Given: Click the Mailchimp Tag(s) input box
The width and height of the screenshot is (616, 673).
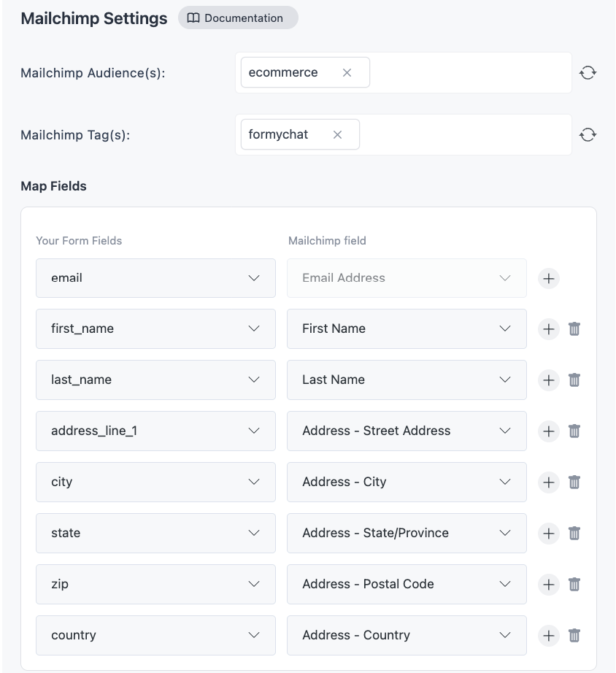Looking at the screenshot, I should (x=404, y=135).
